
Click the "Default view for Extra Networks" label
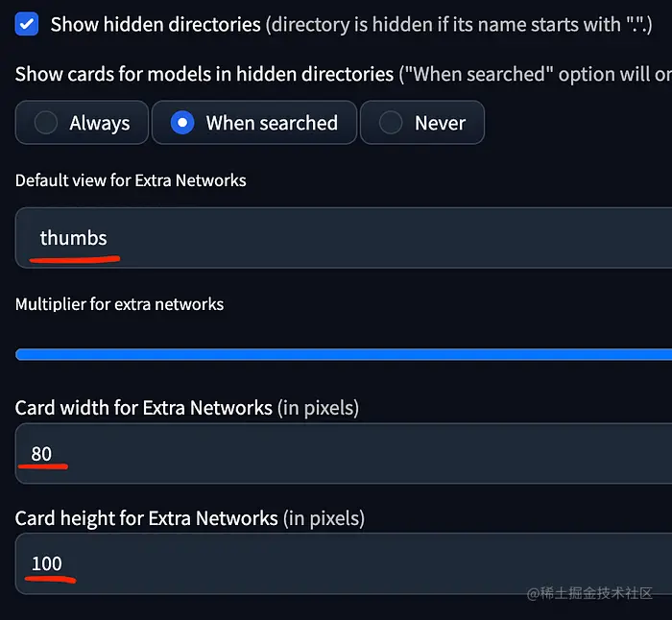pyautogui.click(x=131, y=179)
